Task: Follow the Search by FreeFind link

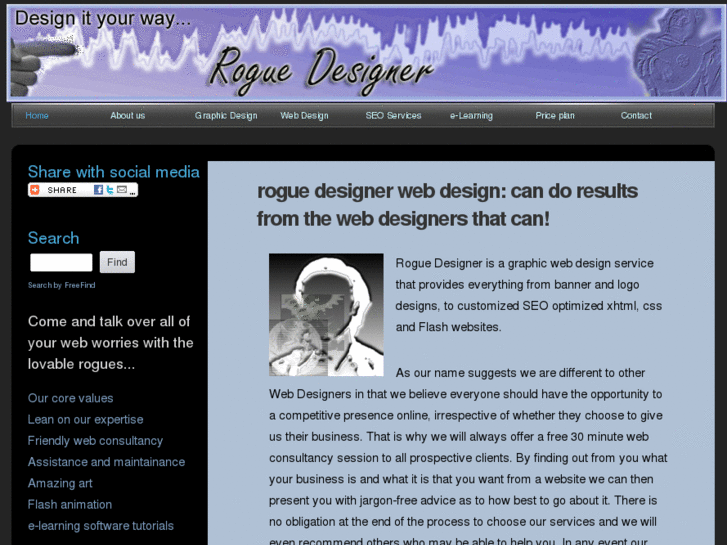Action: coord(62,285)
